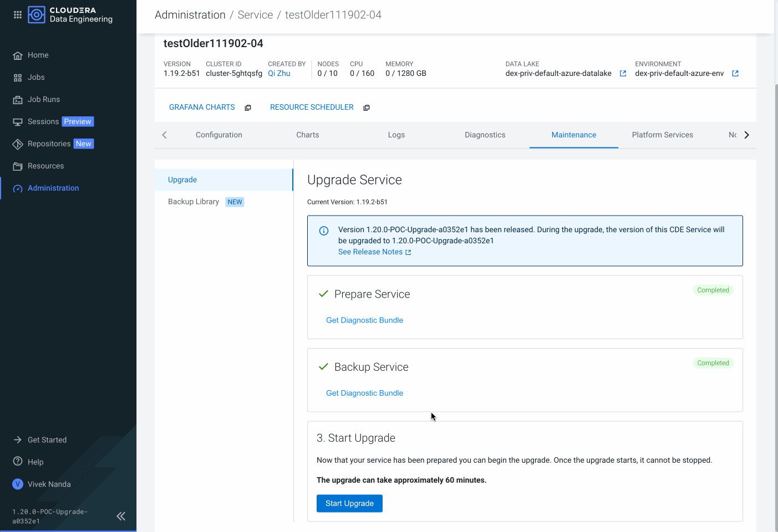This screenshot has width=778, height=532.
Task: Click the Help icon
Action: click(x=18, y=462)
